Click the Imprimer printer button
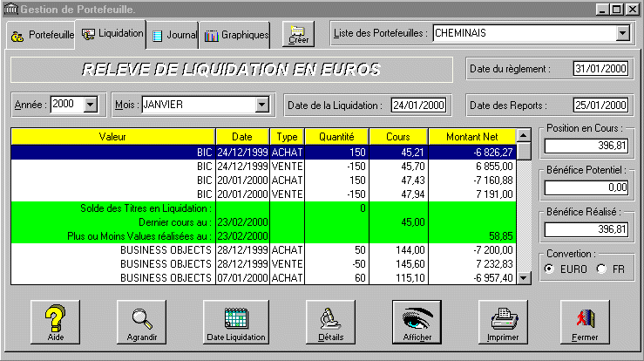 [503, 322]
